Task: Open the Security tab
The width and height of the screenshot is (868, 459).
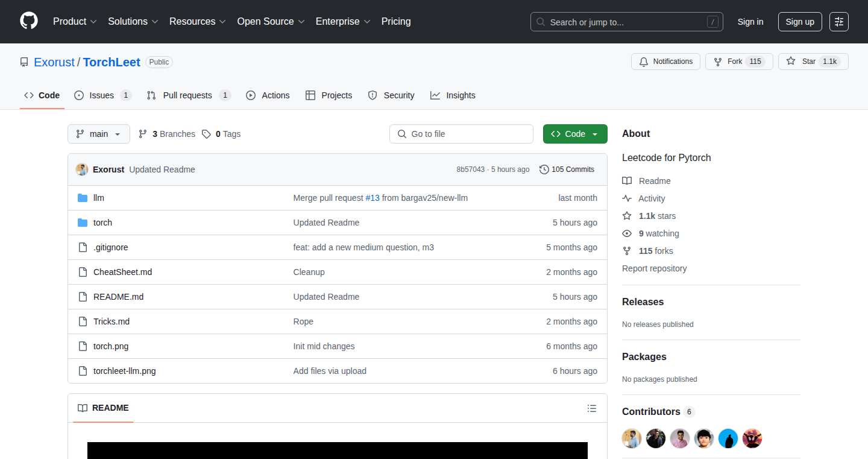Action: tap(391, 95)
